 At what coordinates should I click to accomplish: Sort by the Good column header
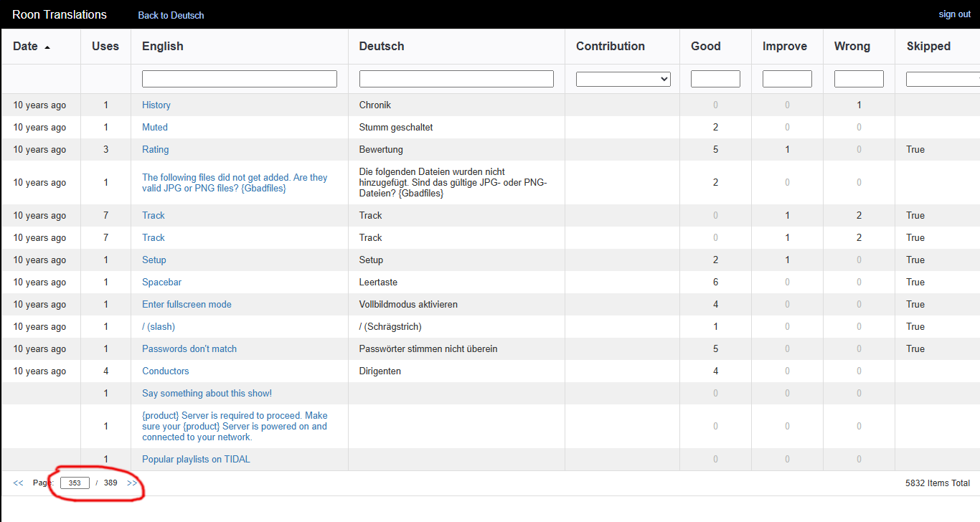point(705,47)
